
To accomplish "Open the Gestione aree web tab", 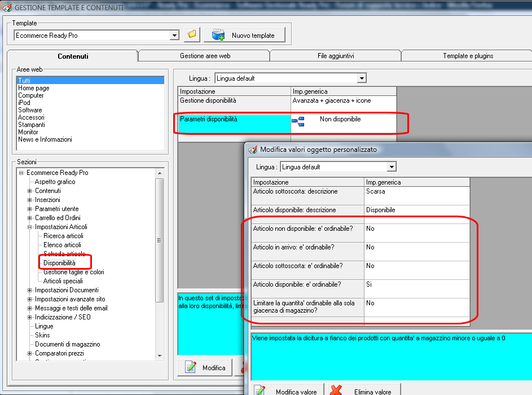I will pyautogui.click(x=205, y=56).
